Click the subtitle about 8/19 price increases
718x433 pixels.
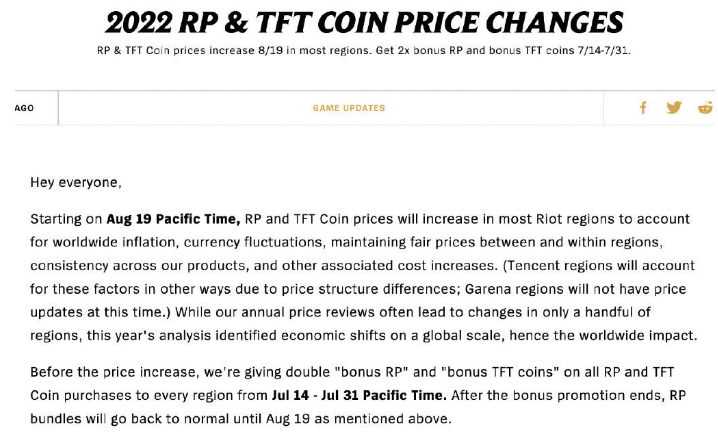click(364, 50)
